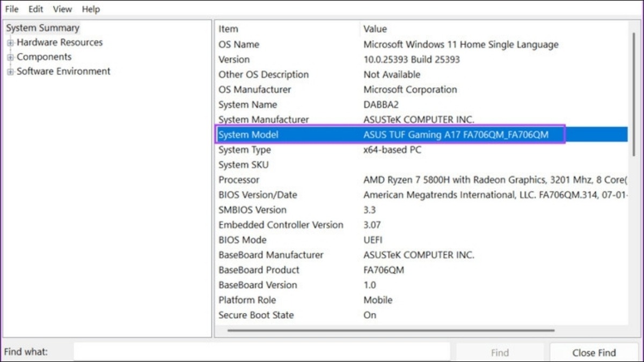Click the AMD Ryzen 7 5800H value
Image resolution: width=644 pixels, height=362 pixels.
(495, 180)
